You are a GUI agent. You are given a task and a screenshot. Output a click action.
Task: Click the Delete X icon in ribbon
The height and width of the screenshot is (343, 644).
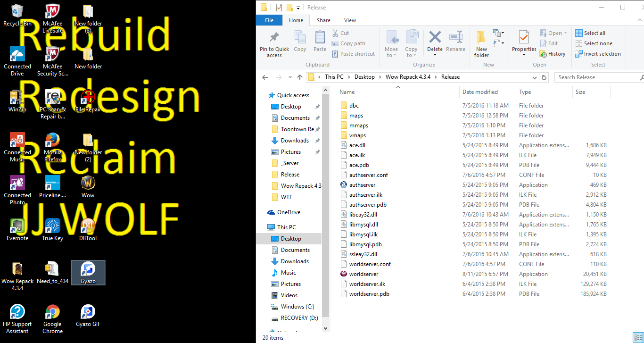coord(435,37)
